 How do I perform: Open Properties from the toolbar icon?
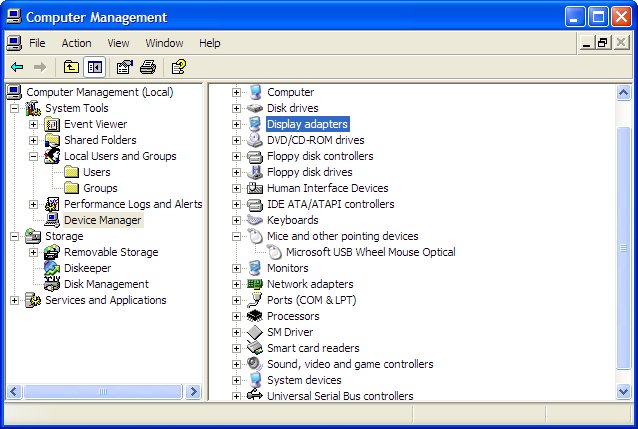[x=125, y=67]
